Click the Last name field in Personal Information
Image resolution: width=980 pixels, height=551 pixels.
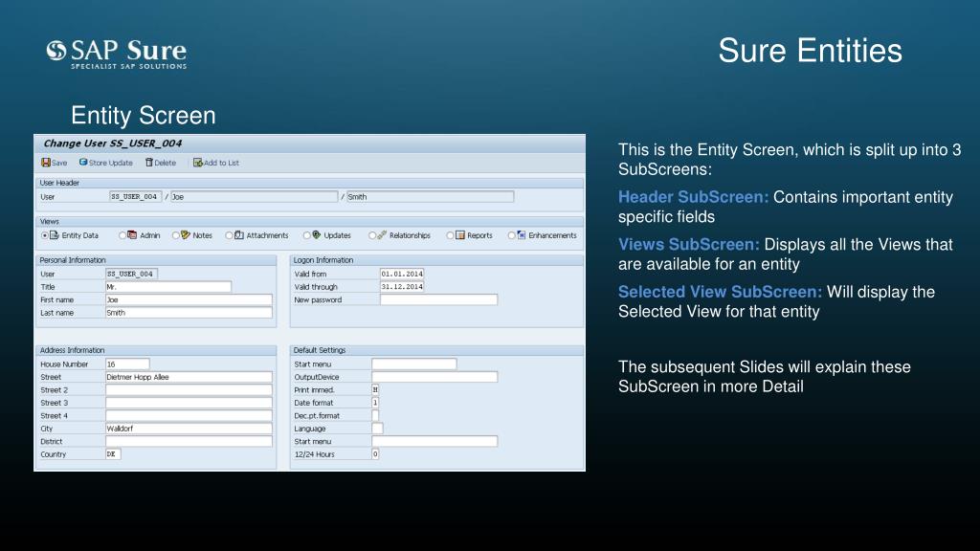coord(189,313)
